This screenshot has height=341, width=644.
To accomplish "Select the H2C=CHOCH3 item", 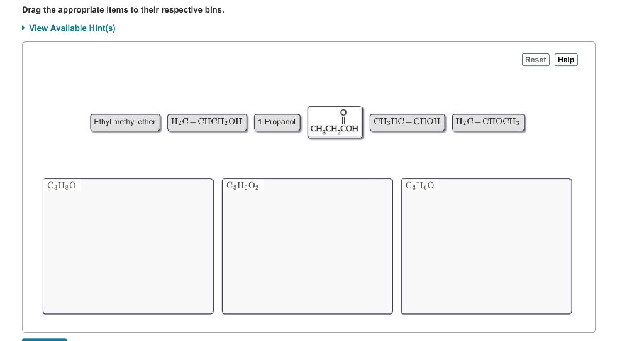I will click(x=488, y=122).
